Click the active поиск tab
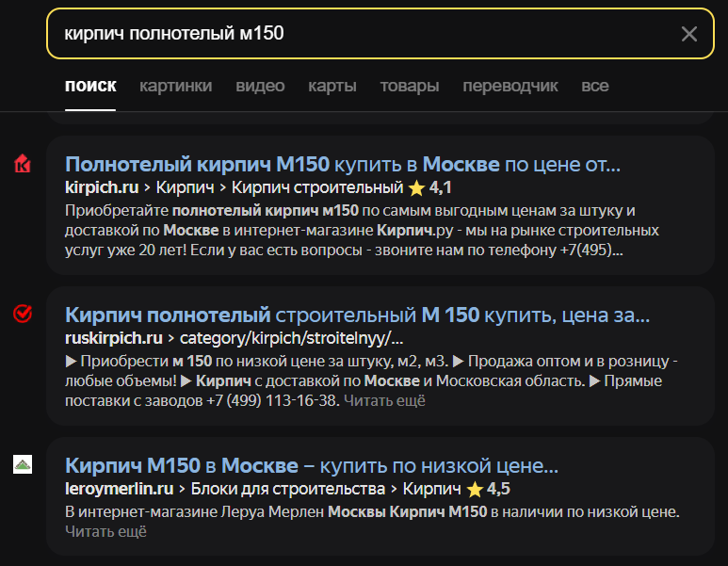The image size is (728, 566). [x=90, y=86]
